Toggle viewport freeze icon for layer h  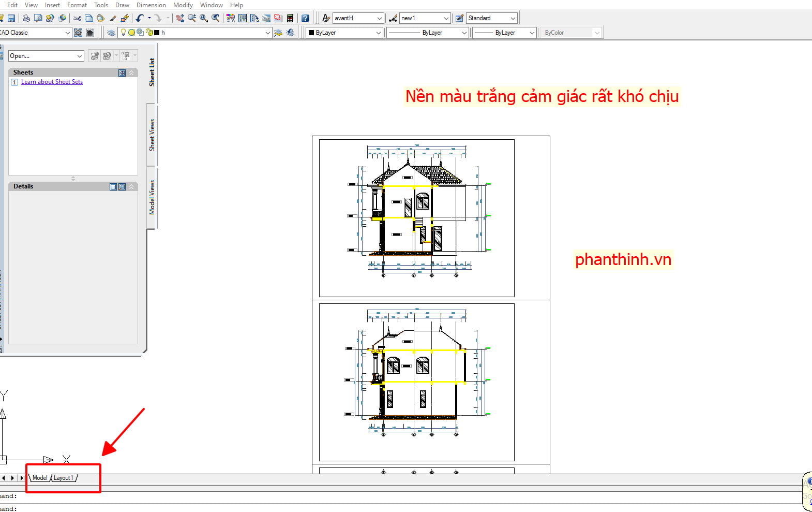140,32
